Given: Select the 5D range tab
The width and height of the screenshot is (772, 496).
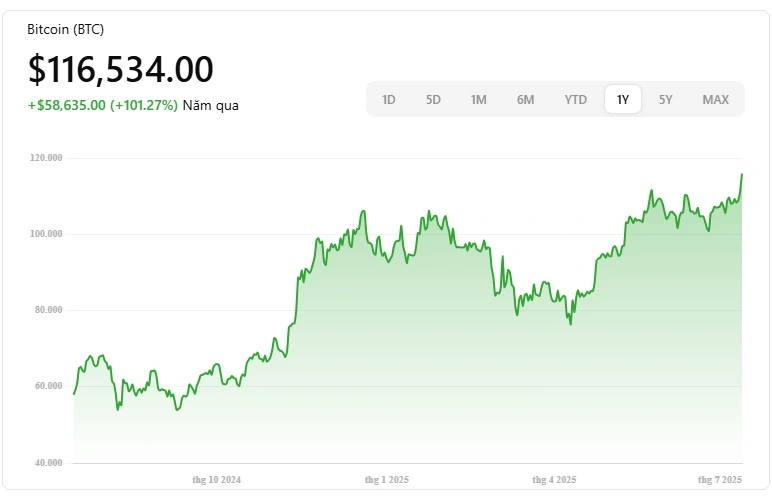Looking at the screenshot, I should pyautogui.click(x=433, y=99).
